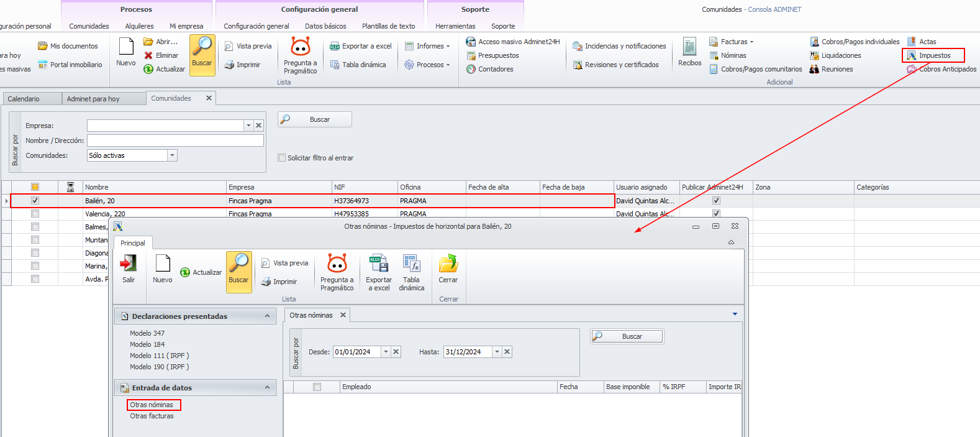Open Otras facturas entry
Image resolution: width=980 pixels, height=437 pixels.
[x=152, y=416]
